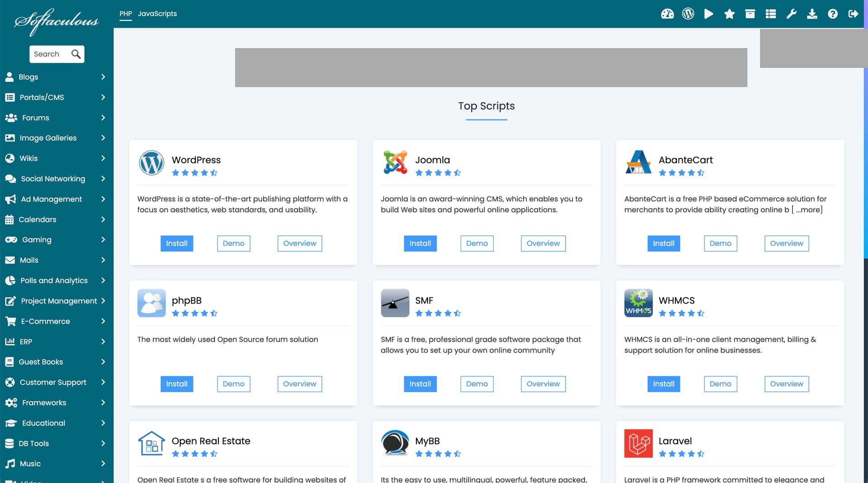Screen dimensions: 868x483
Task: Expand the Forums category in sidebar
Action: coord(57,117)
